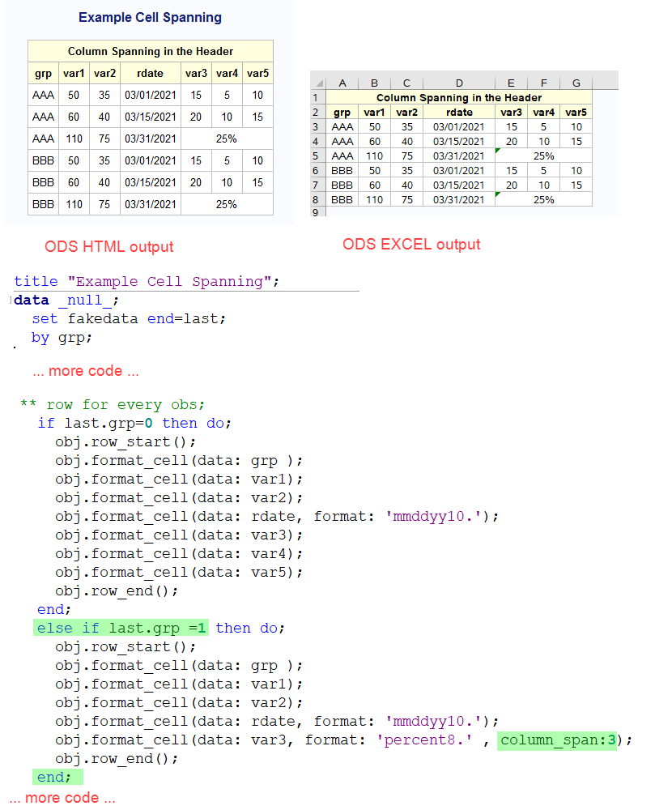The height and width of the screenshot is (810, 672).
Task: Select Excel row 5 header
Action: click(x=317, y=156)
